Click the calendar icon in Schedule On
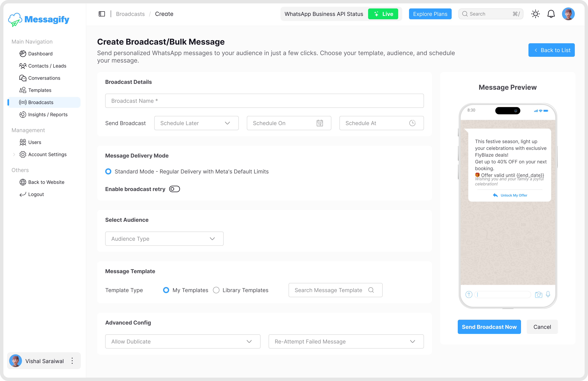Screen dimensions: 588x381 pyautogui.click(x=320, y=123)
